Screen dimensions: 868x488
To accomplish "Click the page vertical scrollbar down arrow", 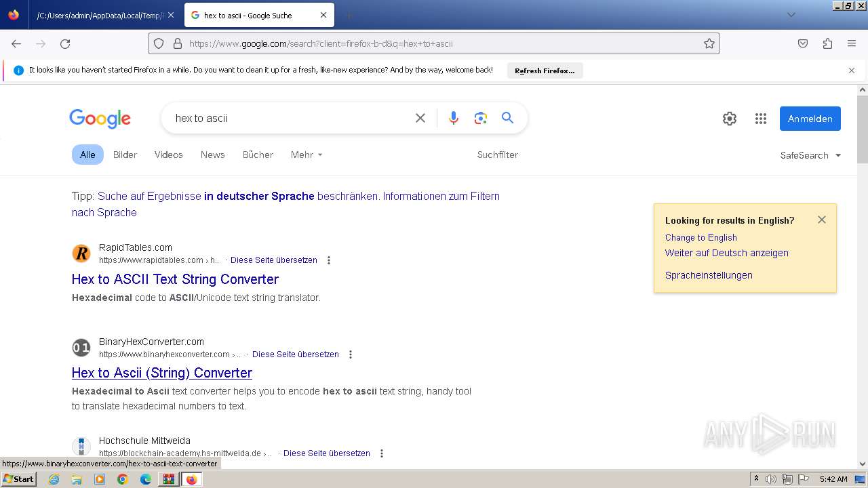I will [x=863, y=464].
